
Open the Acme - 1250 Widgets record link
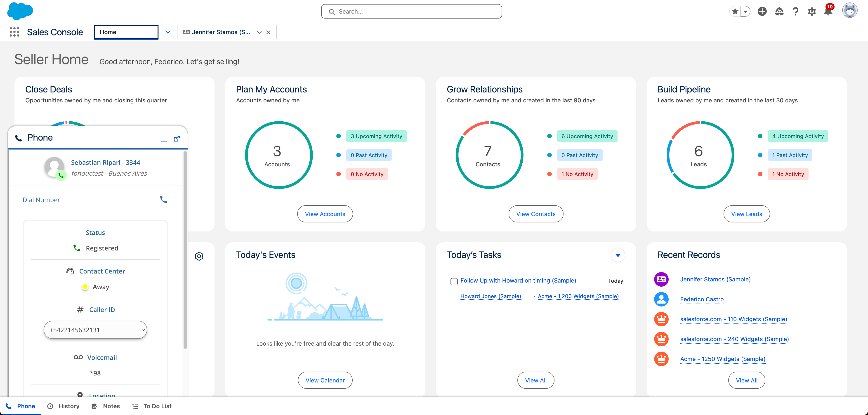[722, 359]
